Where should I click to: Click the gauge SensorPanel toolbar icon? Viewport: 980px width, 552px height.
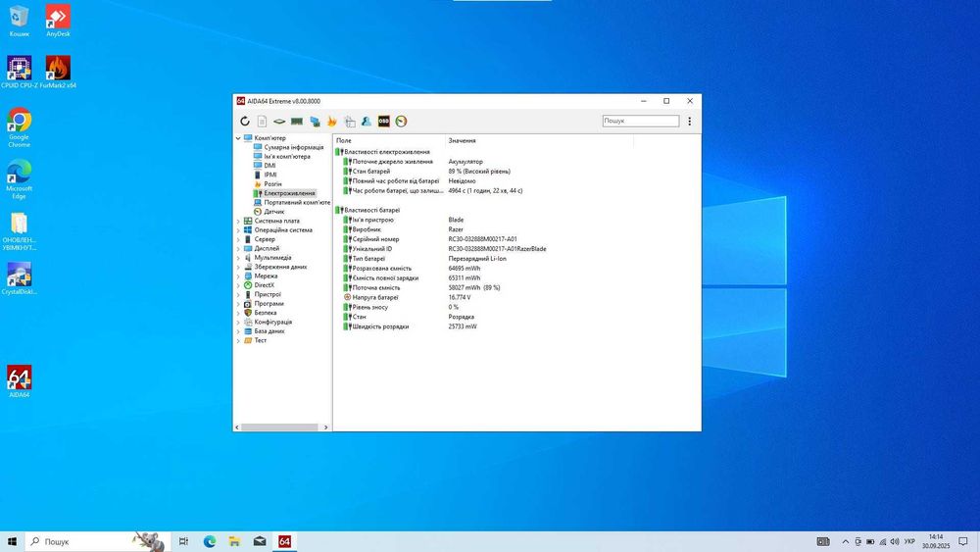click(401, 122)
